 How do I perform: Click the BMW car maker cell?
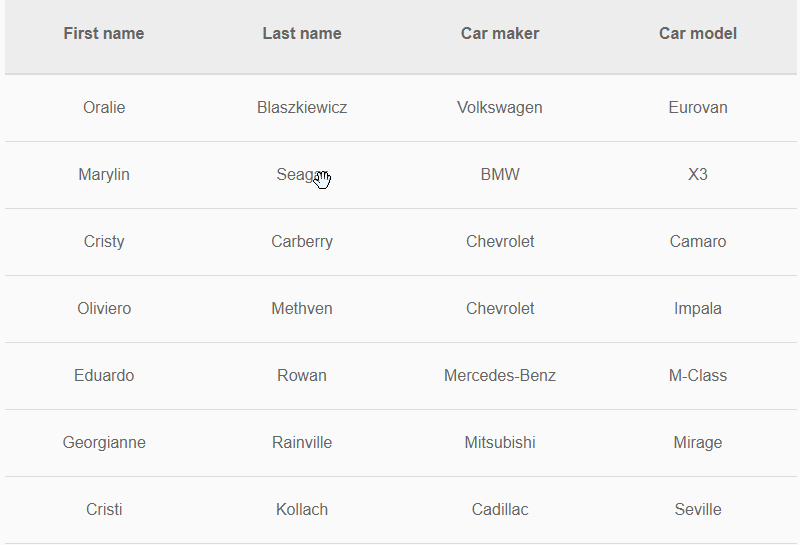pos(500,175)
